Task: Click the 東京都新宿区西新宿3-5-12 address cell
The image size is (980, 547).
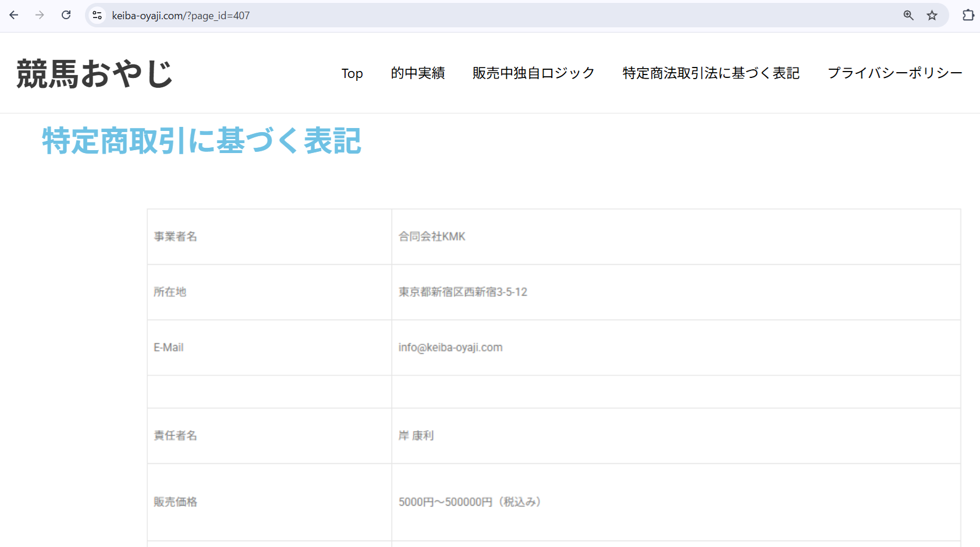Action: click(463, 292)
